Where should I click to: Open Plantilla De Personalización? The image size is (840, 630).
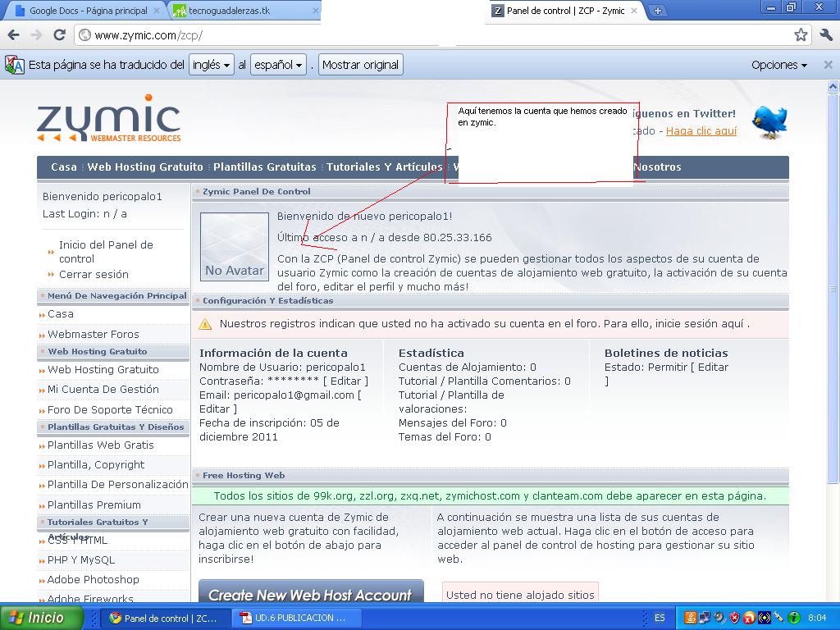[x=118, y=484]
